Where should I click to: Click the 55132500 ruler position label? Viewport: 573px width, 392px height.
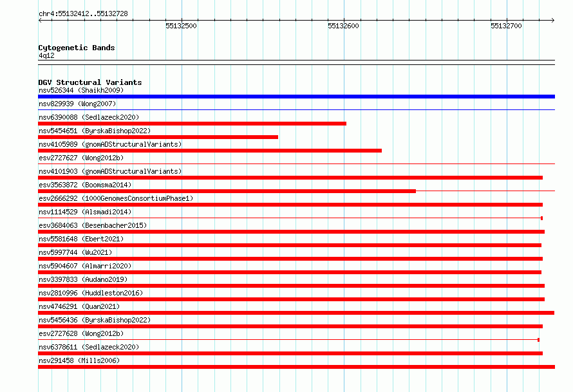coord(182,26)
